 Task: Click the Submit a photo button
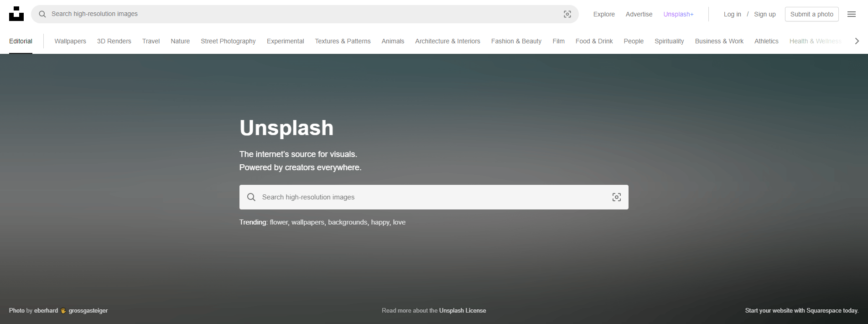pos(811,14)
